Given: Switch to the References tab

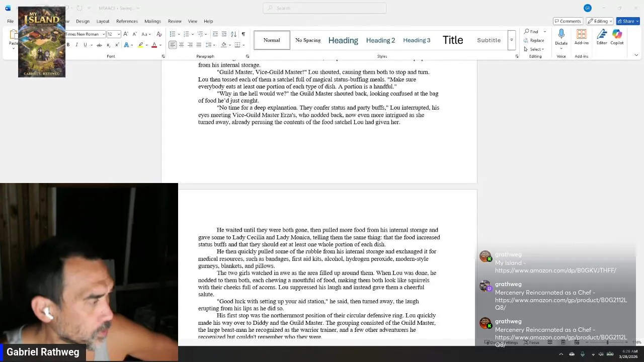Looking at the screenshot, I should point(127,21).
